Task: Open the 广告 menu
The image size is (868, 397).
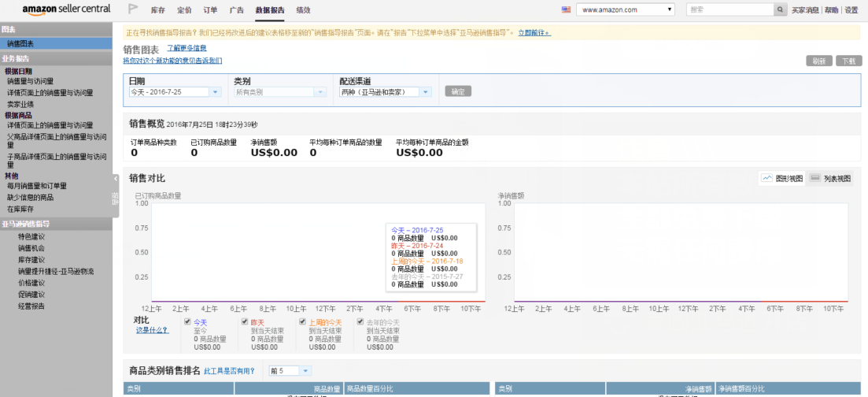Action: point(236,10)
